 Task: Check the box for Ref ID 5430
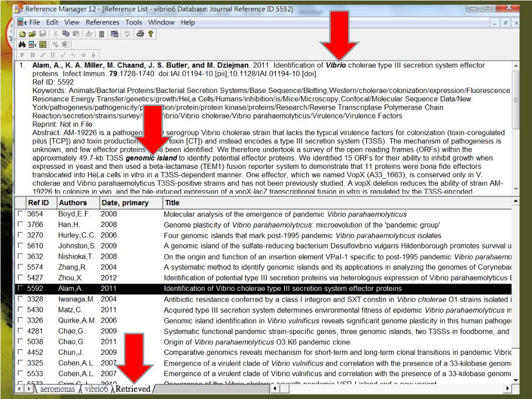point(20,310)
